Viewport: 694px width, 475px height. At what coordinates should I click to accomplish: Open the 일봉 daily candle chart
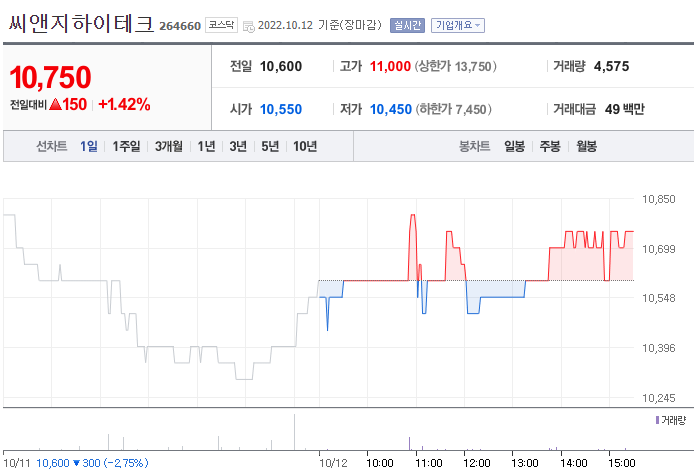coord(514,146)
